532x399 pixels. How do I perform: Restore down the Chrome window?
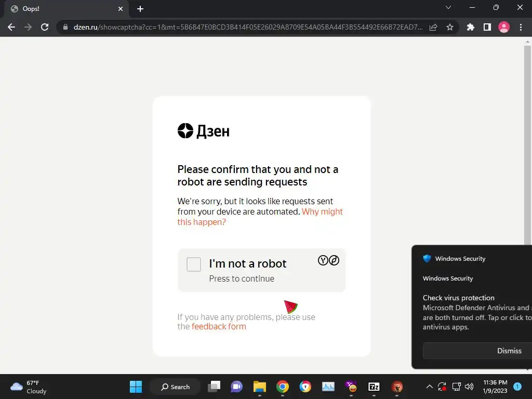click(496, 7)
